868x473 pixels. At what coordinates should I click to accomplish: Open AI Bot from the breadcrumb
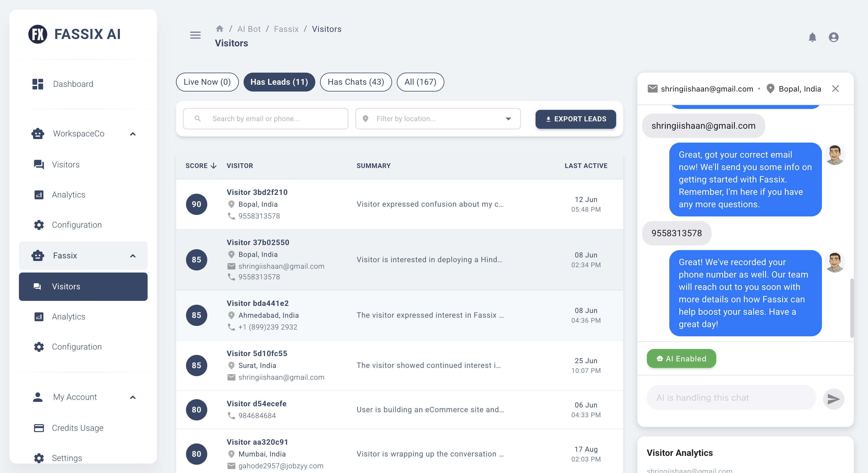[x=249, y=29]
